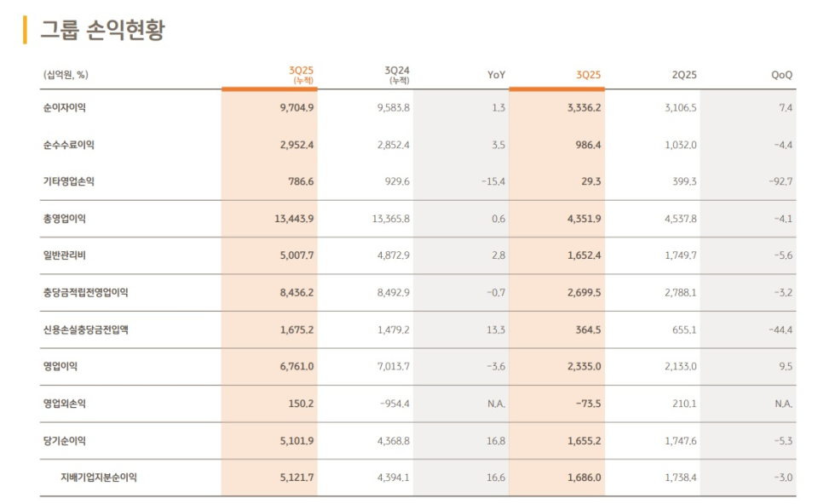The width and height of the screenshot is (818, 504).
Task: Select the 3Q25 (누적) column header
Action: (301, 75)
